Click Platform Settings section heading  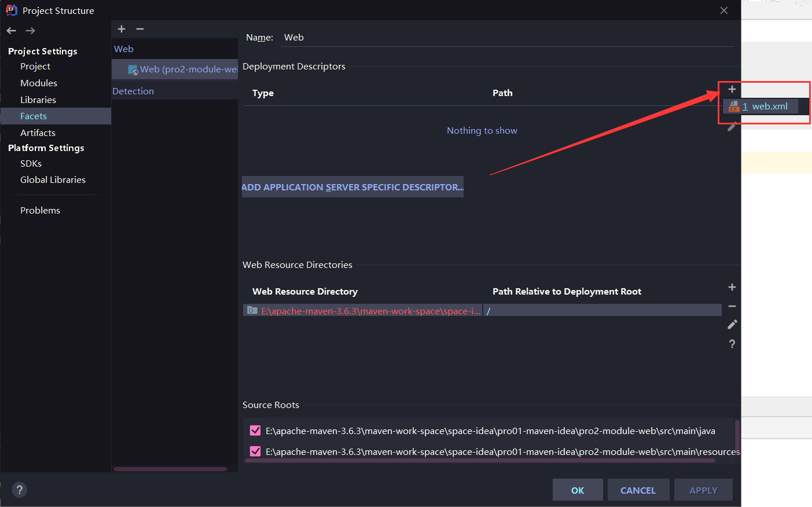point(46,148)
